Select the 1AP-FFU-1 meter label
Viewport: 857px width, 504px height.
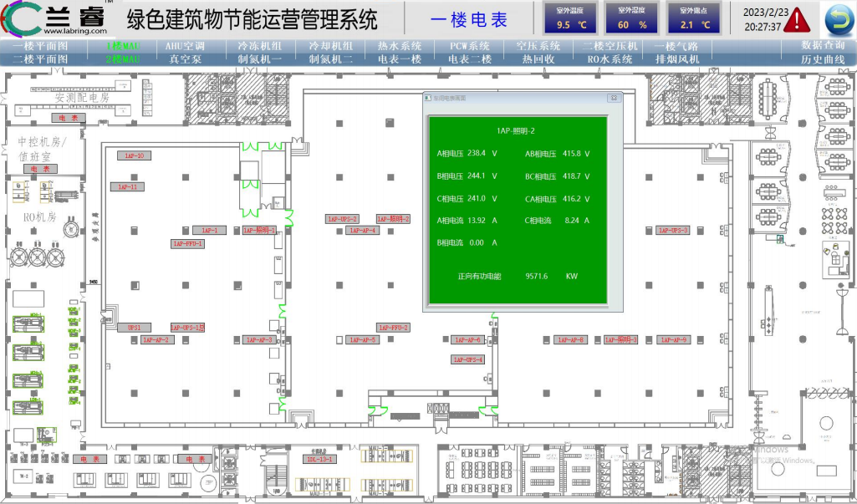pos(187,244)
